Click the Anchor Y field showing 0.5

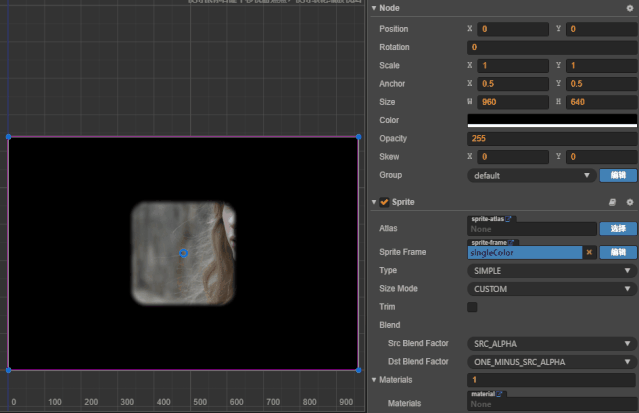click(x=602, y=84)
